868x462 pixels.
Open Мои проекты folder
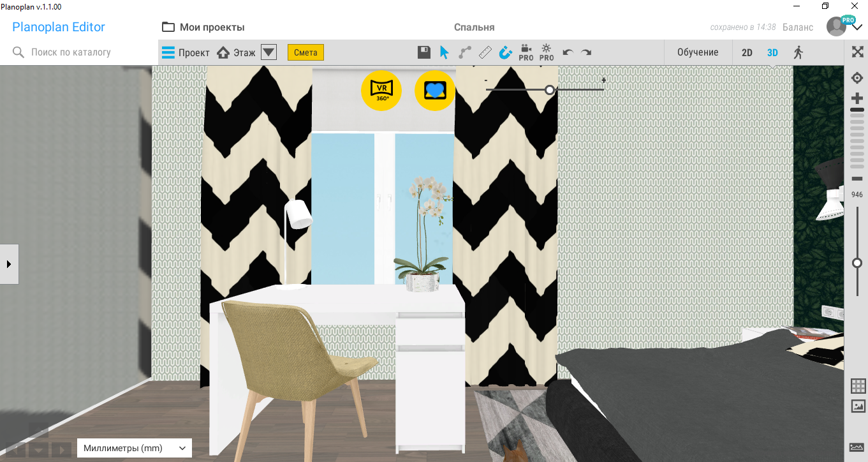pyautogui.click(x=203, y=27)
